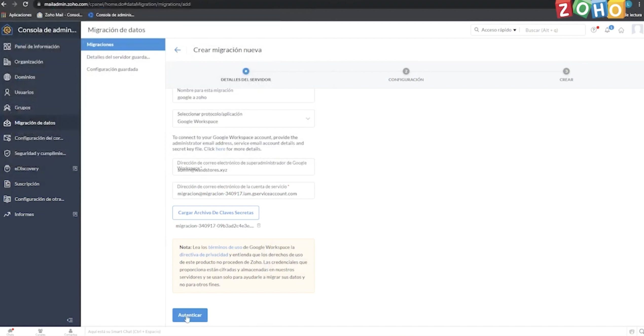Click the Detalles del servidor step marker
Image resolution: width=644 pixels, height=336 pixels.
point(246,71)
